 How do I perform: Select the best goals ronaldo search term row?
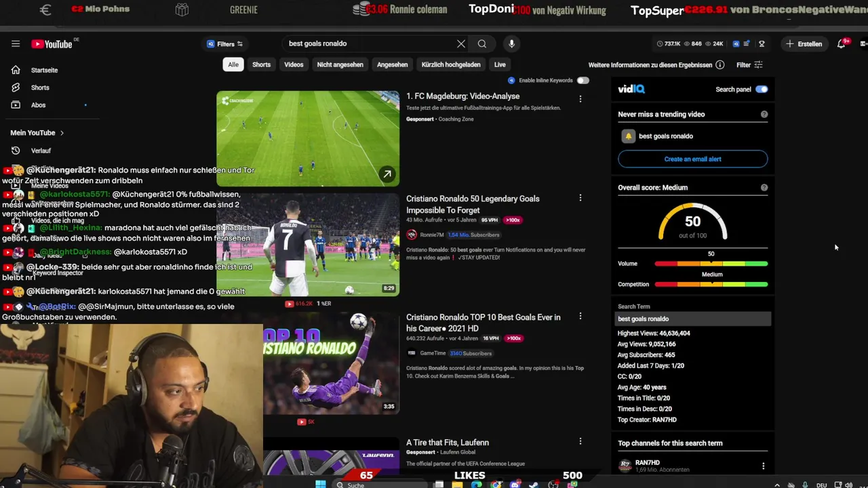(692, 319)
